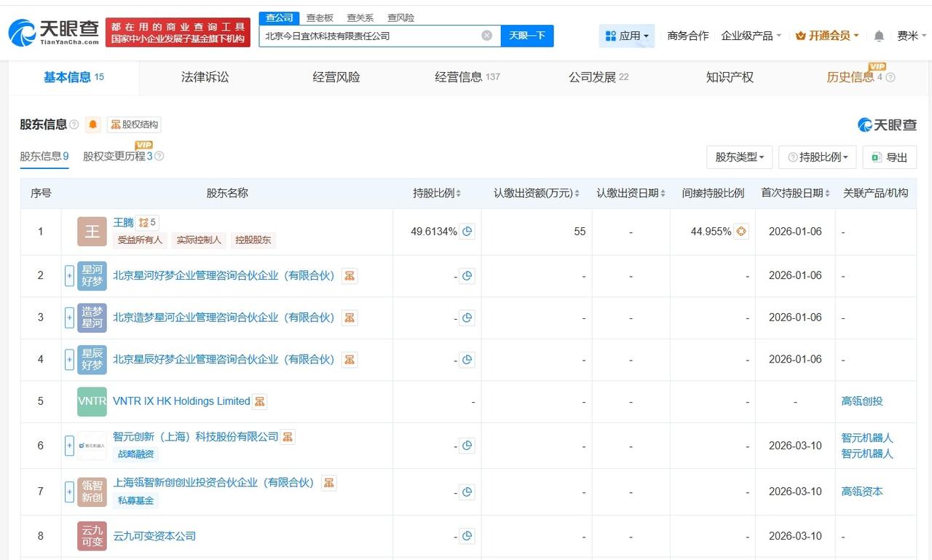Expand the 智元创新 shareholder row
Viewport: 932px width, 560px height.
[70, 446]
